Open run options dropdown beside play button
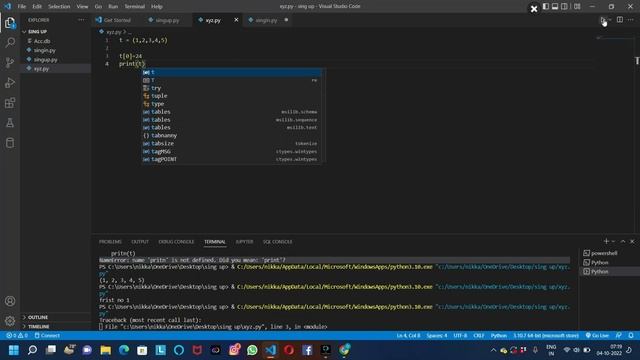This screenshot has height=360, width=640. [x=610, y=20]
